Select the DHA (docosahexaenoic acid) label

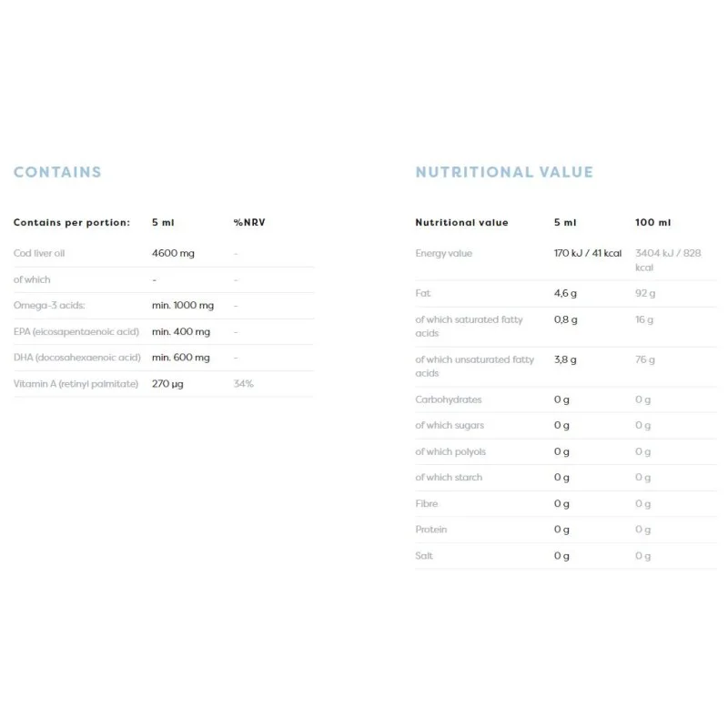77,358
